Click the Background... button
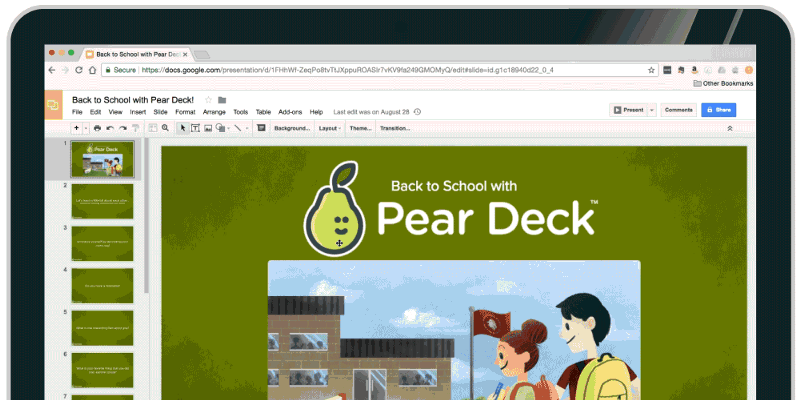The width and height of the screenshot is (800, 400). pyautogui.click(x=292, y=129)
